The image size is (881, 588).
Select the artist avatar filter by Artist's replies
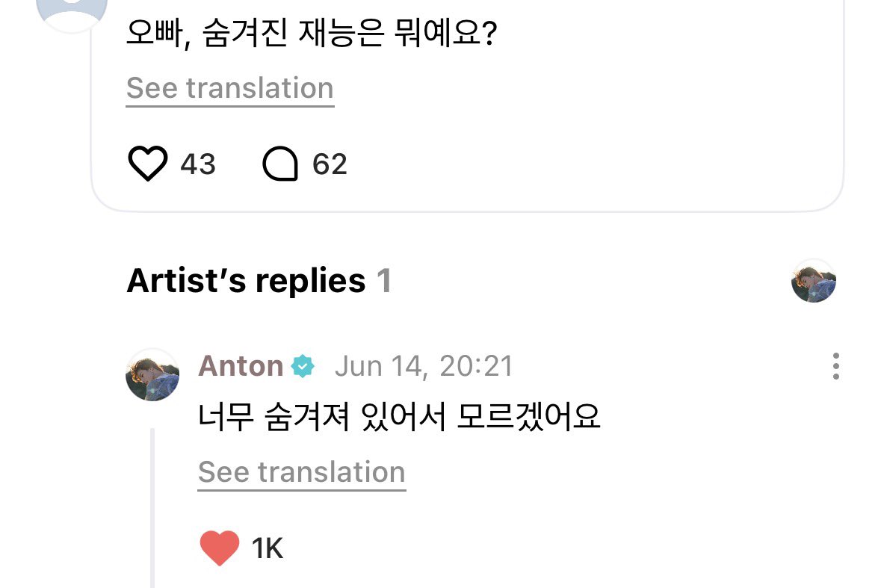coord(814,281)
